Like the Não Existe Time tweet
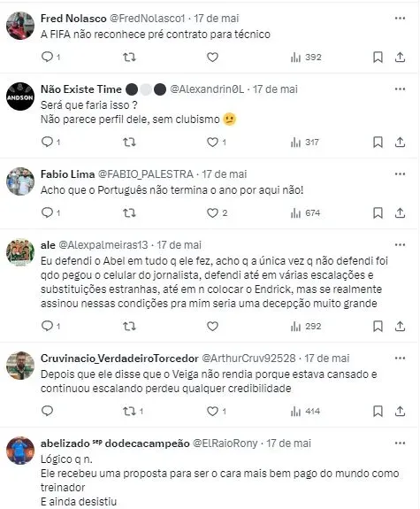This screenshot has width=420, height=509. click(x=212, y=143)
